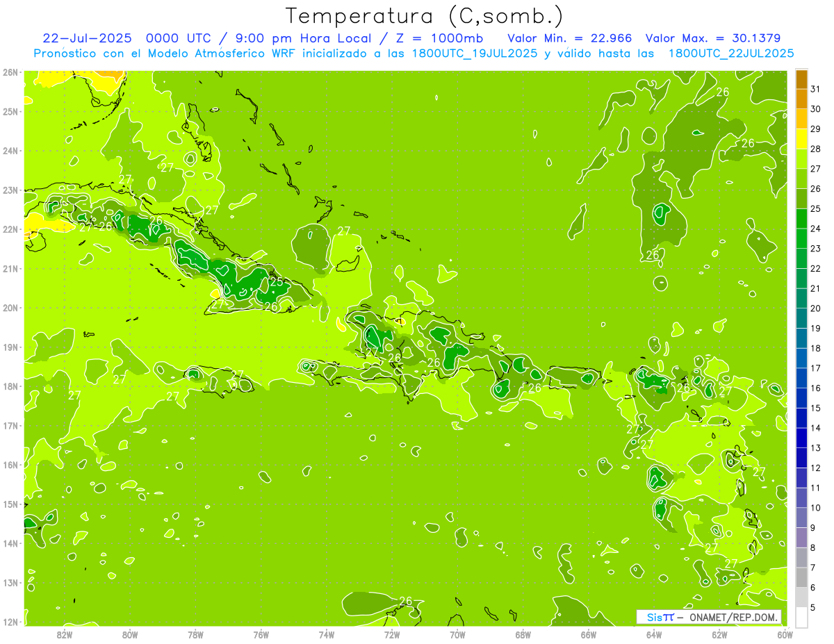Select the date text '22-Jul-2025'
Screen dimensions: 834x644
tap(88, 38)
